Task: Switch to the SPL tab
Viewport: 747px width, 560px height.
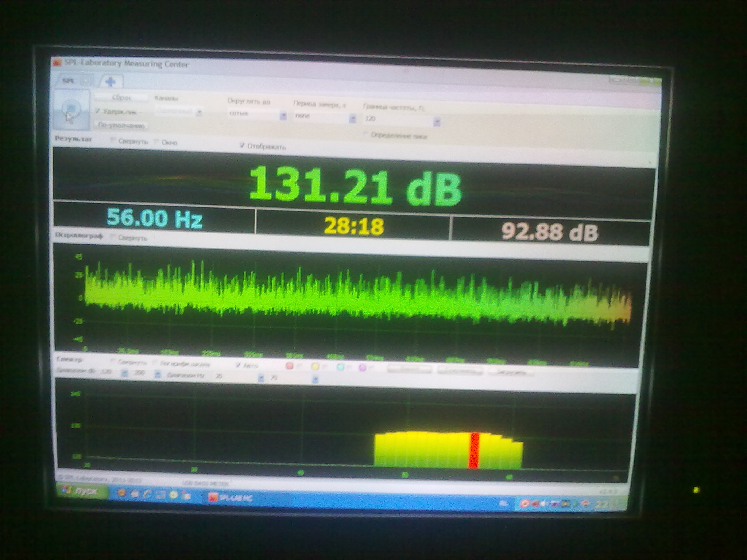Action: pos(69,81)
